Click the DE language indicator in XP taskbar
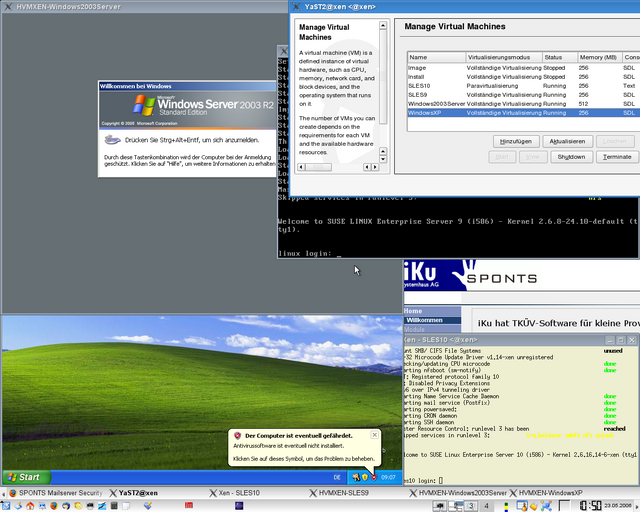 tap(337, 477)
